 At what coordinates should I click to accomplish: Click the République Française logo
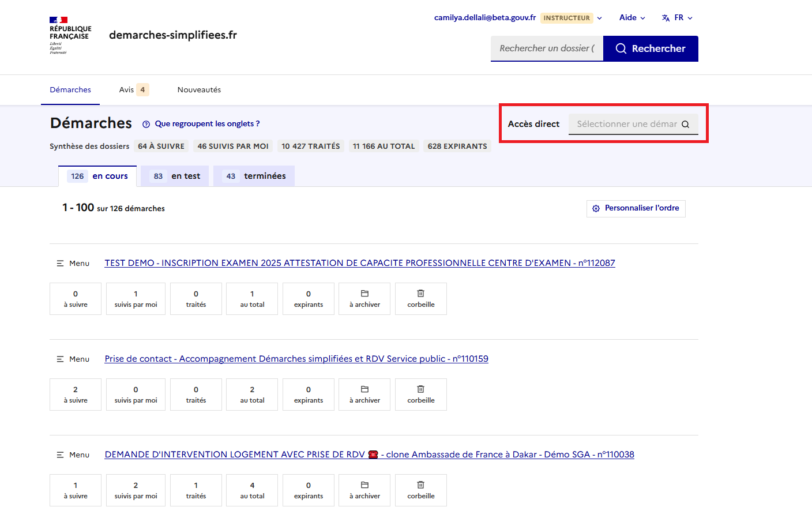70,35
